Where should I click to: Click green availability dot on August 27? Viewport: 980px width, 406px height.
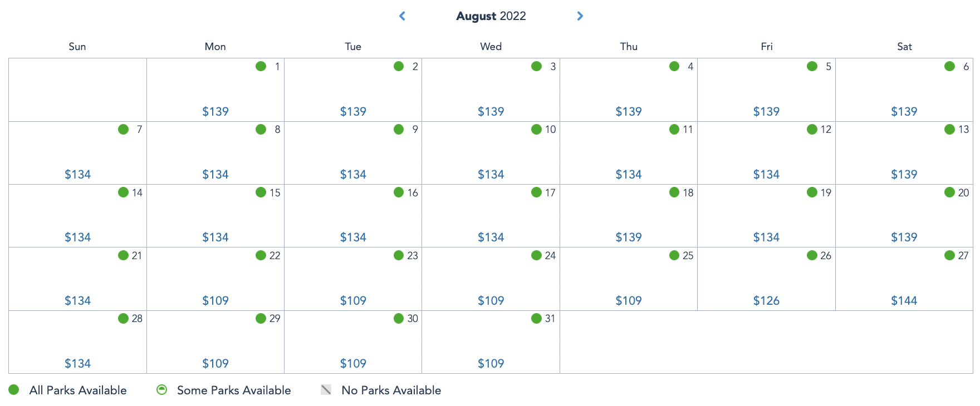point(949,255)
